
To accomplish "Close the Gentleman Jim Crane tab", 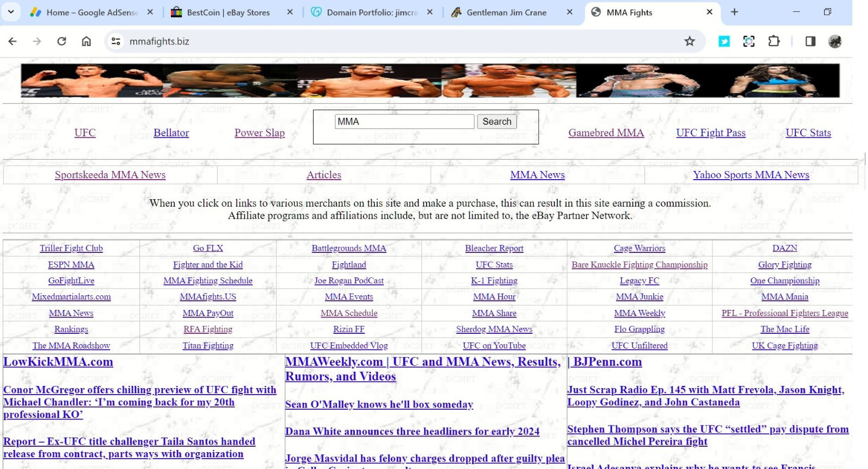I will [x=570, y=12].
